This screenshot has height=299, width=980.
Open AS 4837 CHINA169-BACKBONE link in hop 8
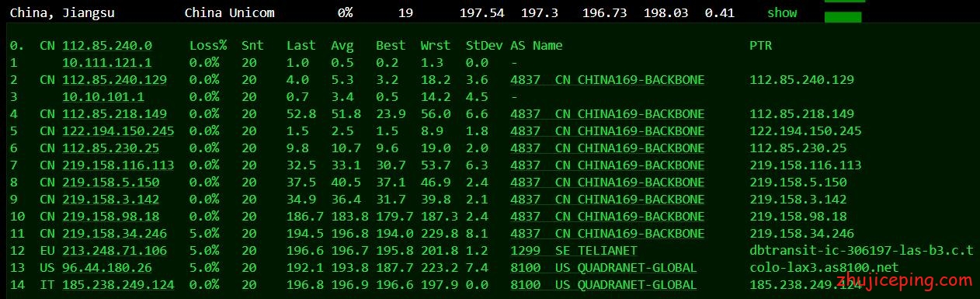click(x=607, y=183)
